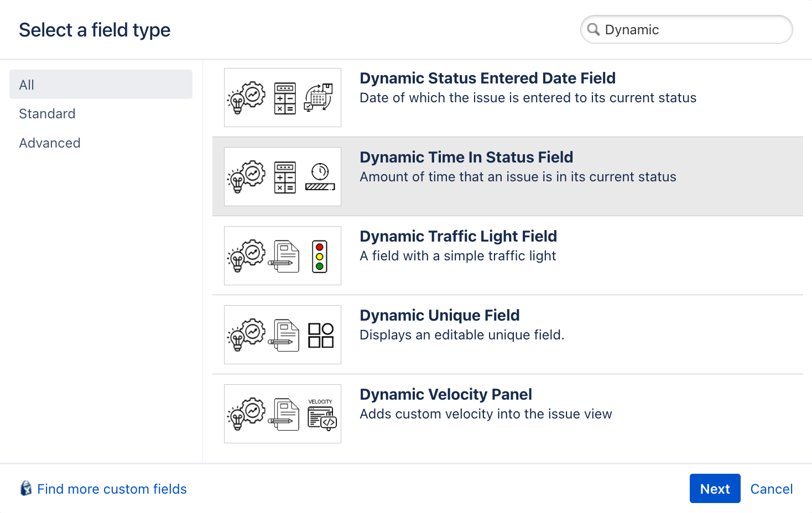Choose Dynamic Time In Status Field title
Viewport: 812px width, 513px height.
point(466,158)
